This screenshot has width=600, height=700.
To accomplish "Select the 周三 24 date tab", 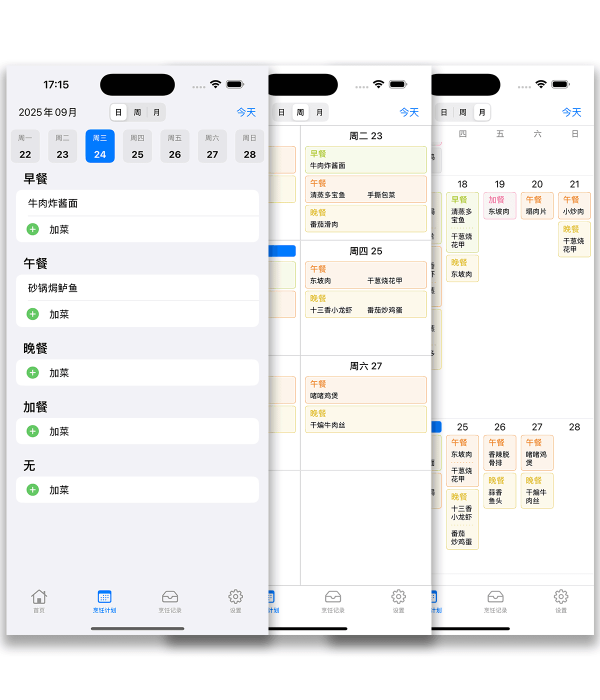I will click(x=99, y=146).
